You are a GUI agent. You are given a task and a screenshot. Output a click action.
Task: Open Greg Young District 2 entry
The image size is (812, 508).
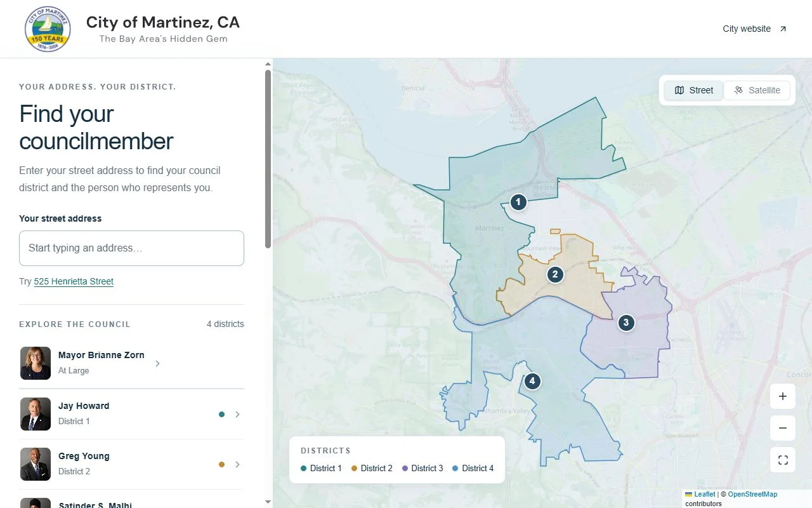click(131, 464)
